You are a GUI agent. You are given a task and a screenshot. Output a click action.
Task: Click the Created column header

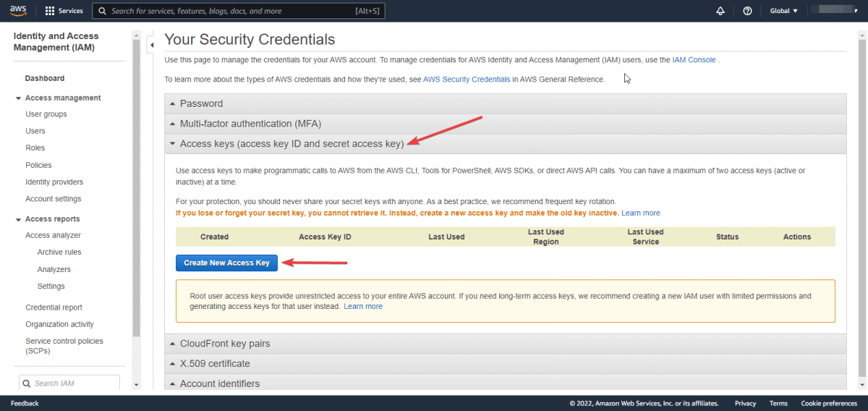click(214, 237)
